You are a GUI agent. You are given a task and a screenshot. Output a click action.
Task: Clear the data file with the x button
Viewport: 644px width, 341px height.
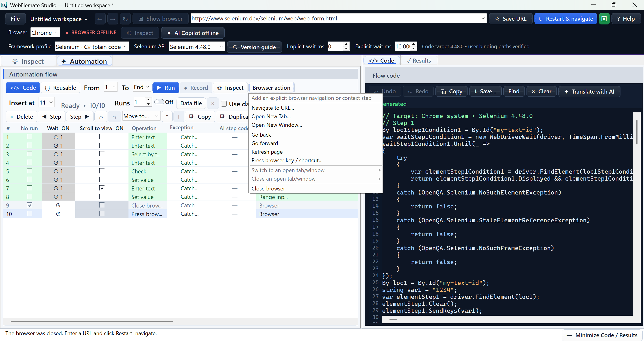tap(213, 103)
